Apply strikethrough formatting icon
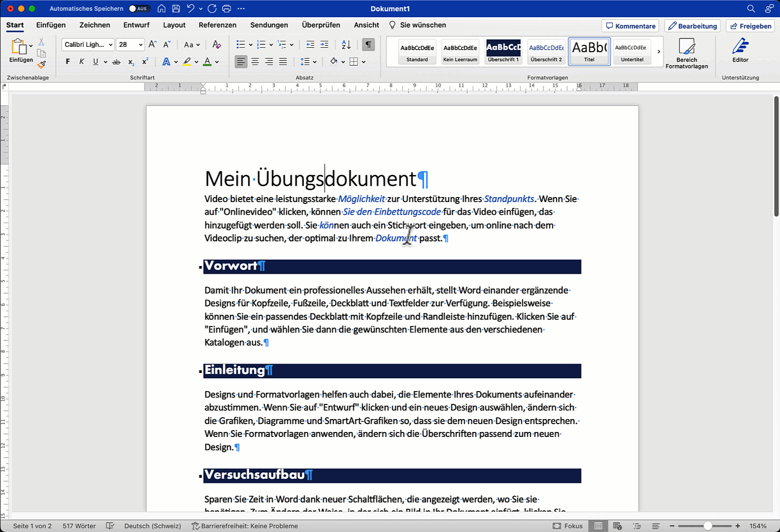The width and height of the screenshot is (780, 532). tap(116, 62)
